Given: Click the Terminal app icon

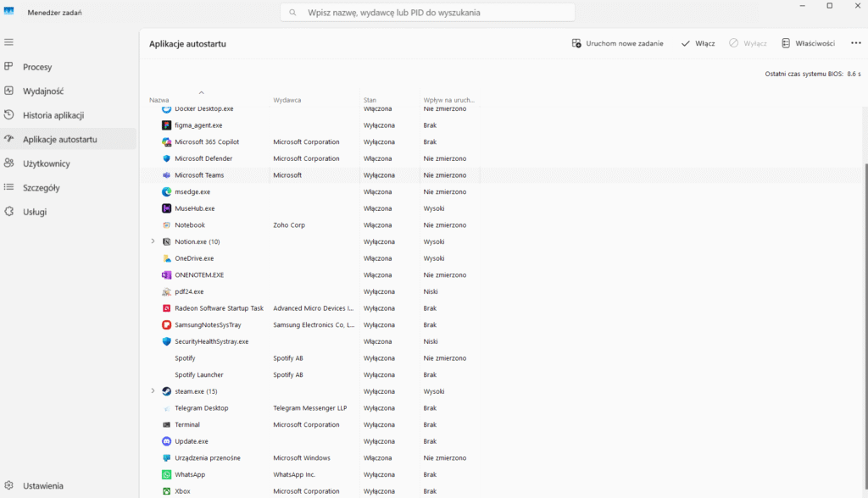Looking at the screenshot, I should [x=167, y=424].
